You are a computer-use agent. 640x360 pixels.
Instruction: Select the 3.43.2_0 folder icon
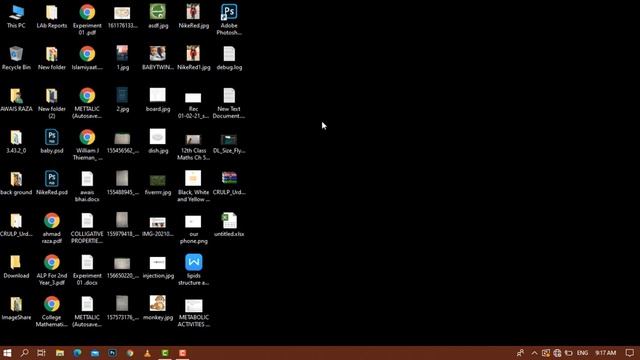16,141
